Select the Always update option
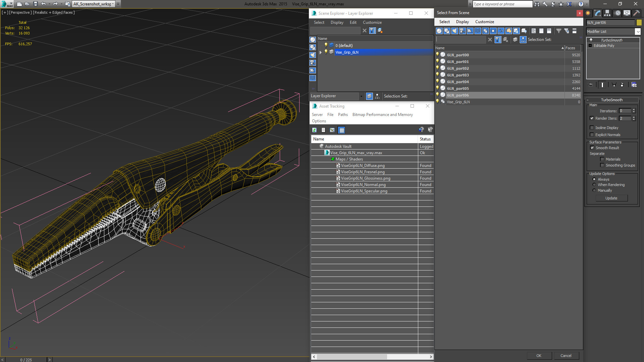644x362 pixels. pyautogui.click(x=594, y=179)
